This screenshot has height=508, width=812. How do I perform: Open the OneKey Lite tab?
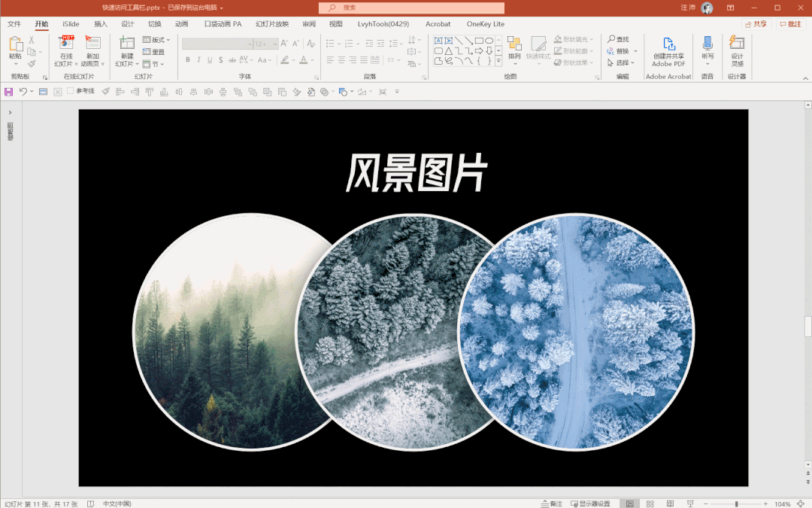pyautogui.click(x=485, y=24)
